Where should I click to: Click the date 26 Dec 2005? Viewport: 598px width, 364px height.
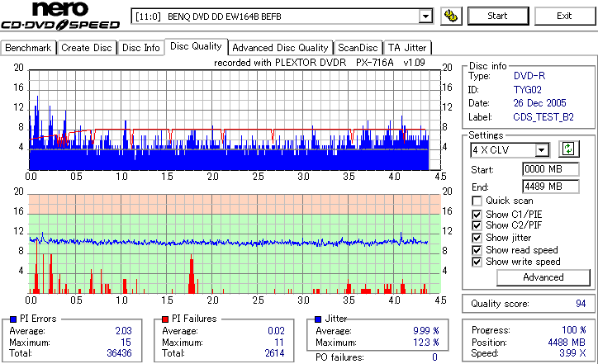[x=539, y=103]
